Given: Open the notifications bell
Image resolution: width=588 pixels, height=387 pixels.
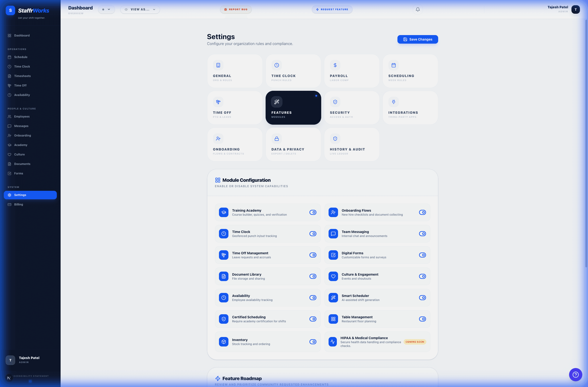Looking at the screenshot, I should click(418, 9).
